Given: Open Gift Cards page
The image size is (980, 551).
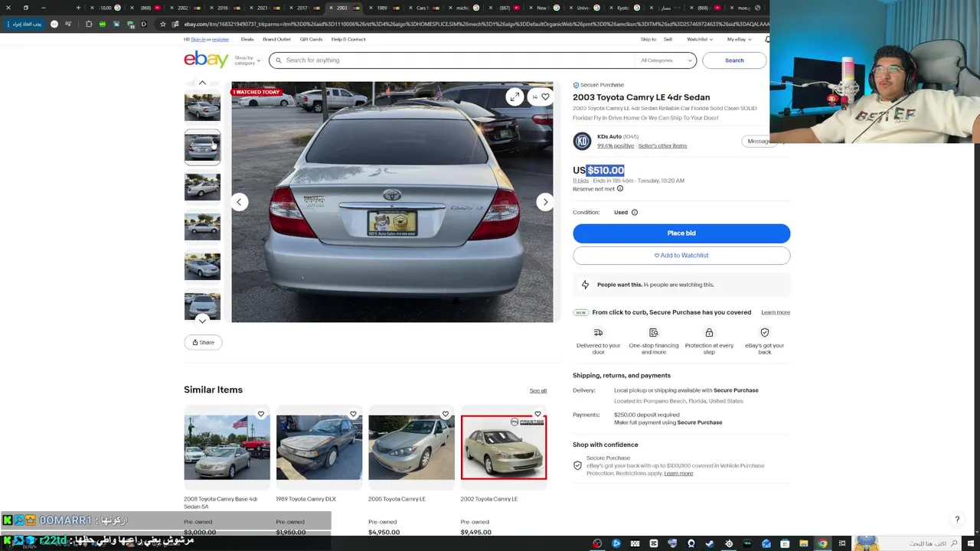Looking at the screenshot, I should (311, 39).
